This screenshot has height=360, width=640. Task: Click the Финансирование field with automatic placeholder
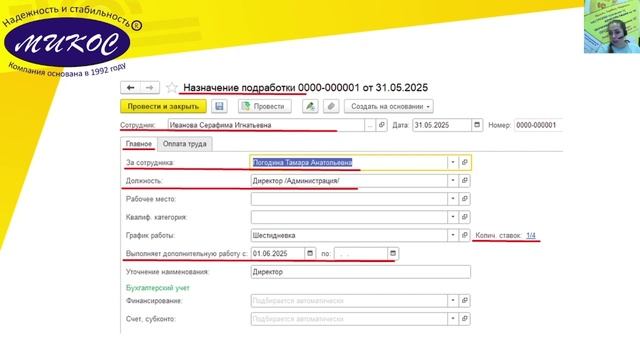click(349, 300)
